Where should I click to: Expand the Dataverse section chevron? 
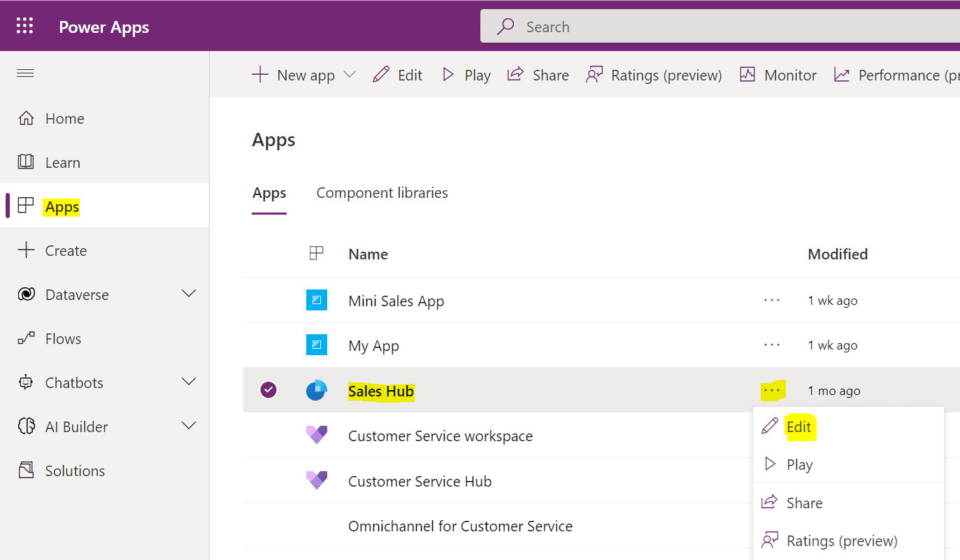click(x=189, y=294)
